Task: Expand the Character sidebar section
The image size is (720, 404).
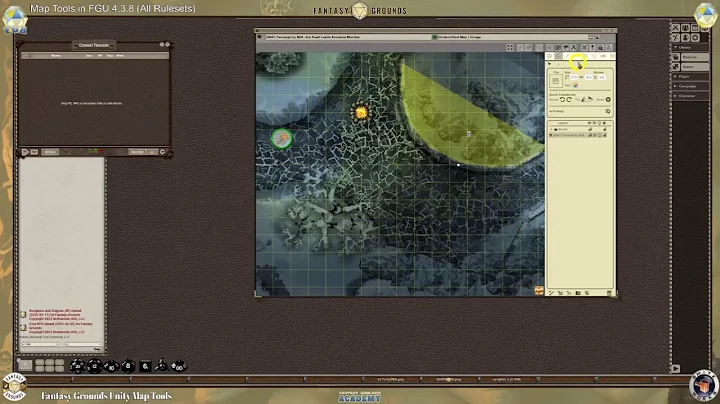Action: pyautogui.click(x=691, y=96)
